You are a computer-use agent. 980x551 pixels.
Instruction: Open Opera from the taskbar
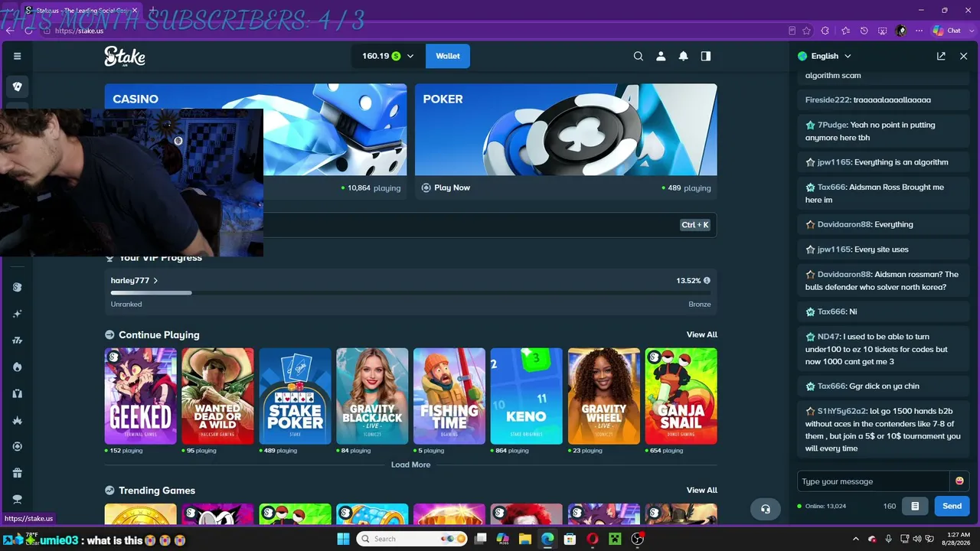click(592, 539)
